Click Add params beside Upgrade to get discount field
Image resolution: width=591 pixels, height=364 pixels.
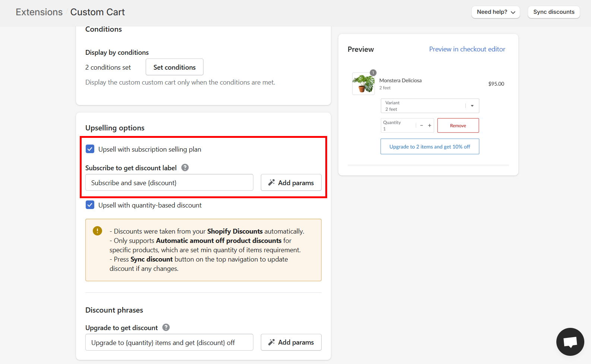(291, 342)
